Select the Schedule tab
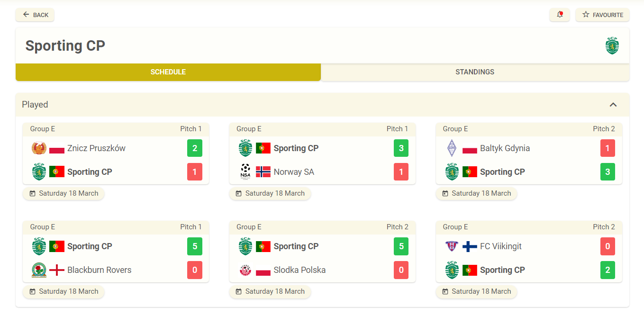The height and width of the screenshot is (316, 644). [168, 72]
